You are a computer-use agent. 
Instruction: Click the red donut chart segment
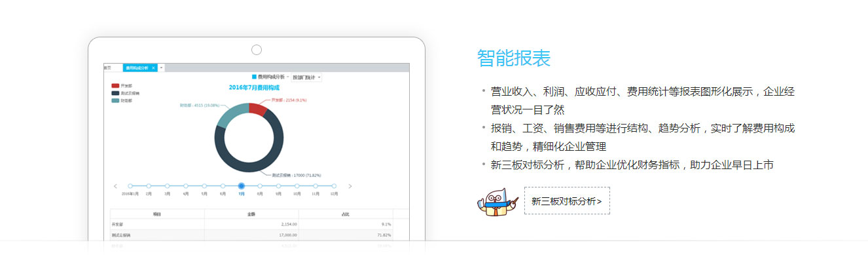pos(259,109)
